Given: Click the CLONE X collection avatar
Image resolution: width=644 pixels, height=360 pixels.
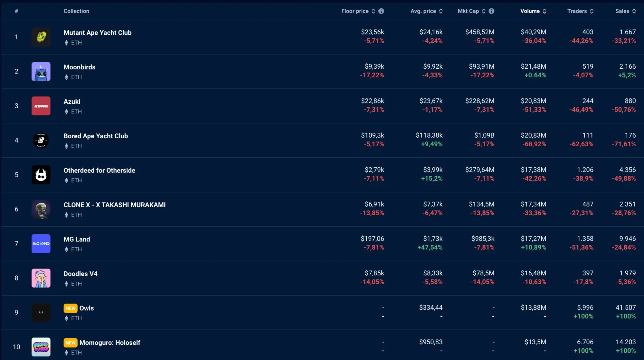Looking at the screenshot, I should coord(41,209).
